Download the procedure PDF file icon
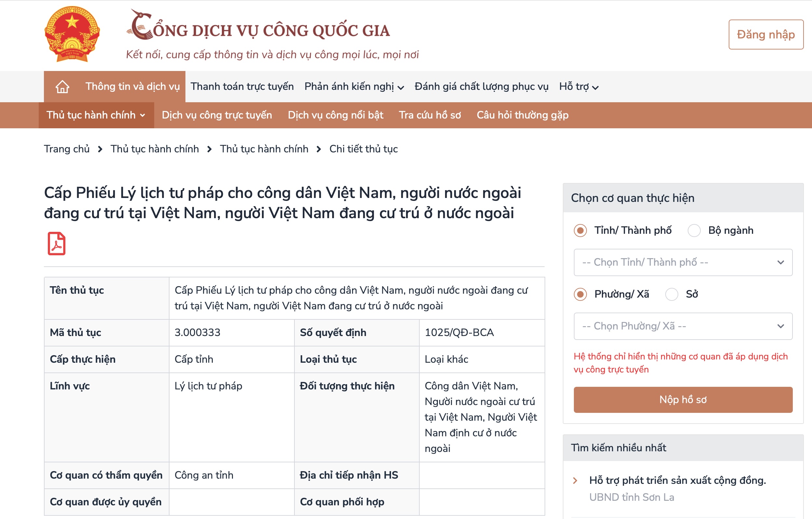 coord(56,244)
